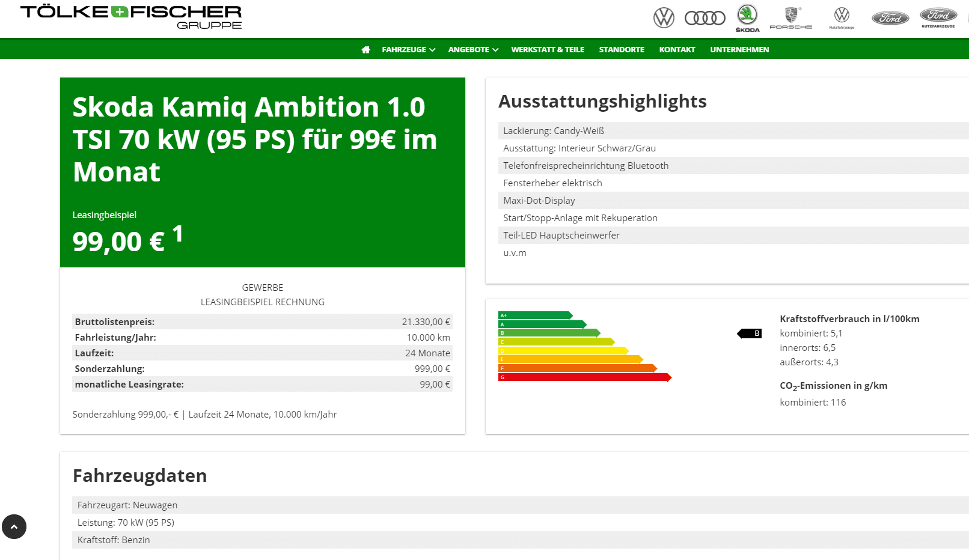Select the Skoda brand logo

747,18
